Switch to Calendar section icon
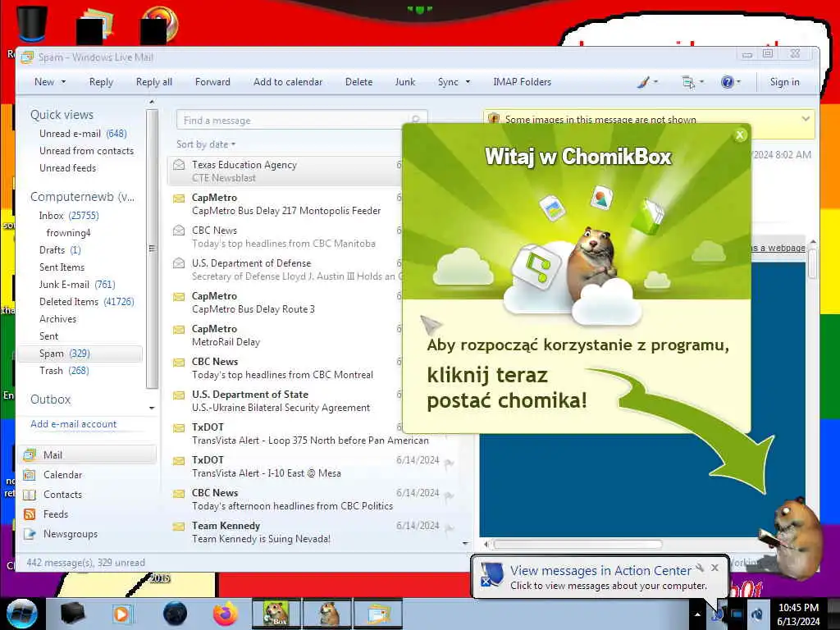Screen dimensions: 840x630 (x=30, y=475)
